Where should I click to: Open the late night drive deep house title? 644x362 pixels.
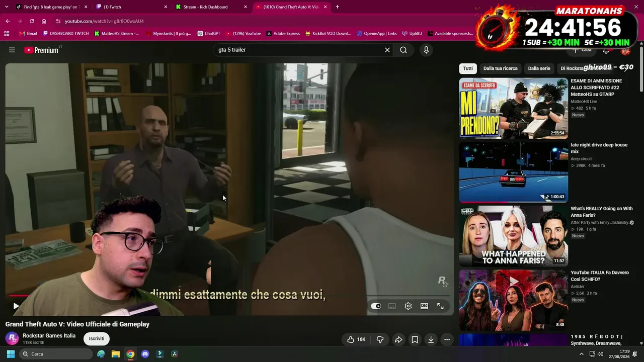click(x=599, y=148)
